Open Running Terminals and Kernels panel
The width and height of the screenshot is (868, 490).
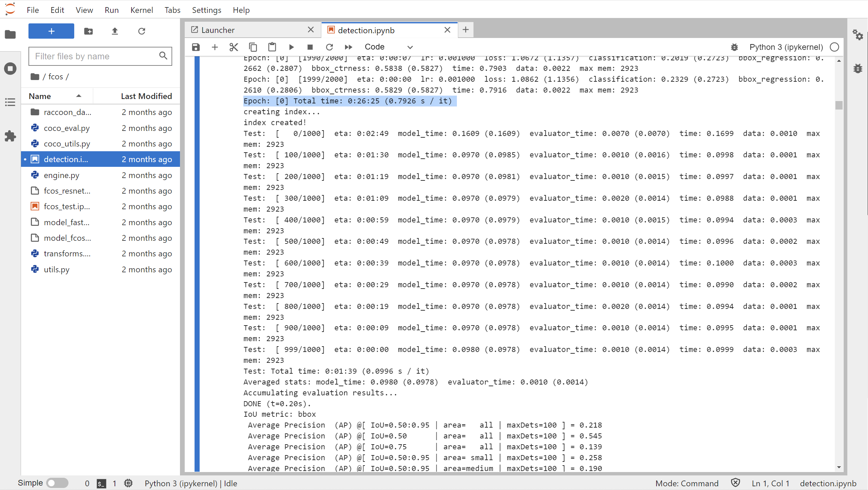tap(10, 68)
